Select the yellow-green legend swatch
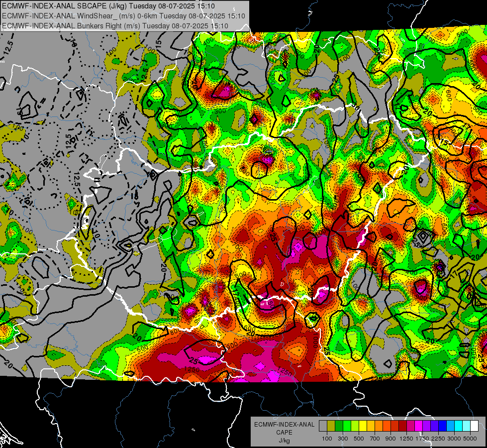 click(x=355, y=426)
